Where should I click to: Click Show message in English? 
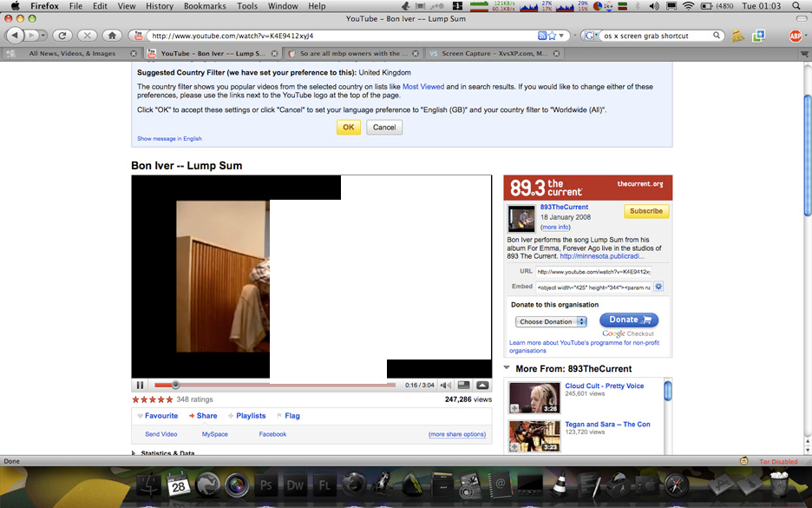click(x=169, y=138)
